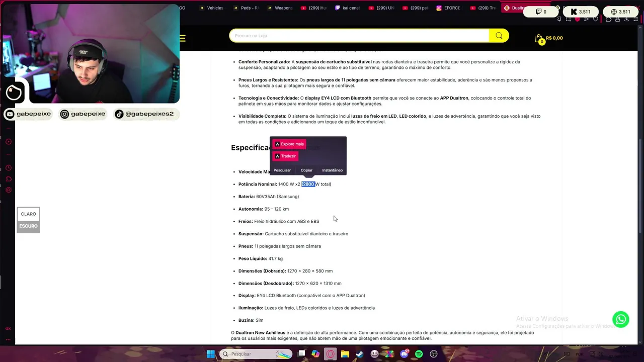Click the highlighted text 2800
Image resolution: width=644 pixels, height=362 pixels.
click(308, 185)
